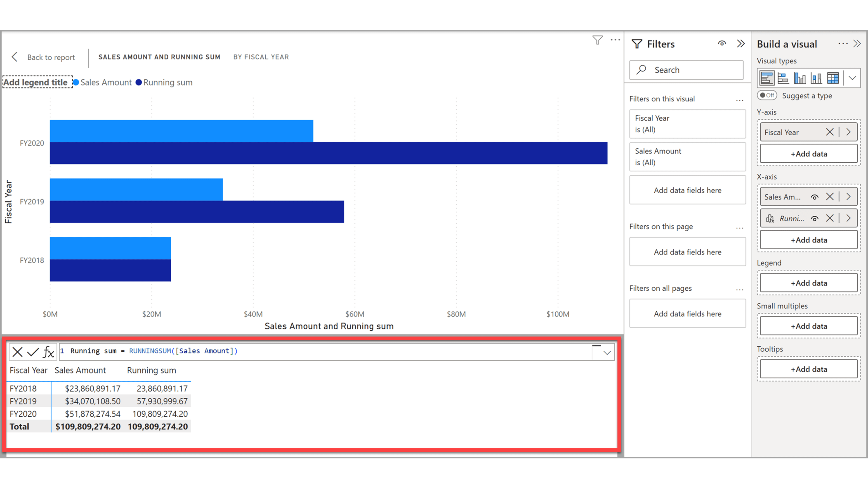Screen dimensions: 868x488
Task: Open Filters on this page options
Action: click(740, 228)
